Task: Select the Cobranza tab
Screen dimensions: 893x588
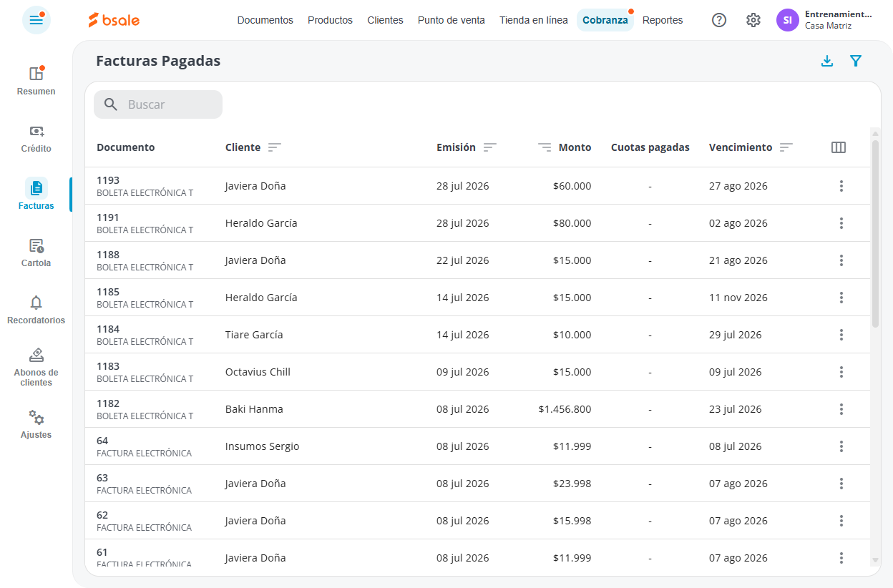Action: click(x=605, y=20)
